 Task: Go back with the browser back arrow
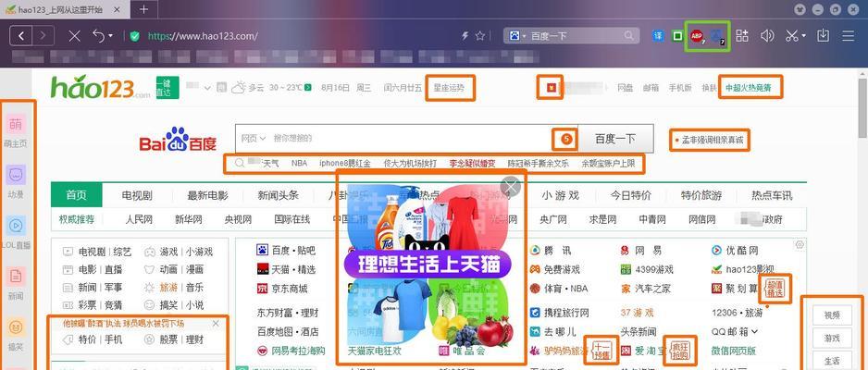pyautogui.click(x=21, y=36)
